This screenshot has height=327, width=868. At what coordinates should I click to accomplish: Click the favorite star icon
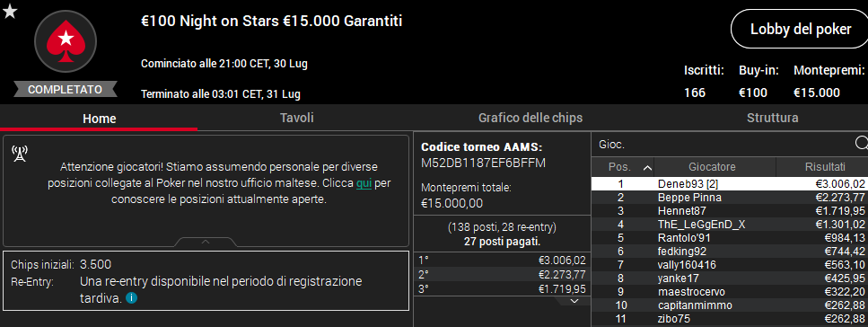point(10,11)
